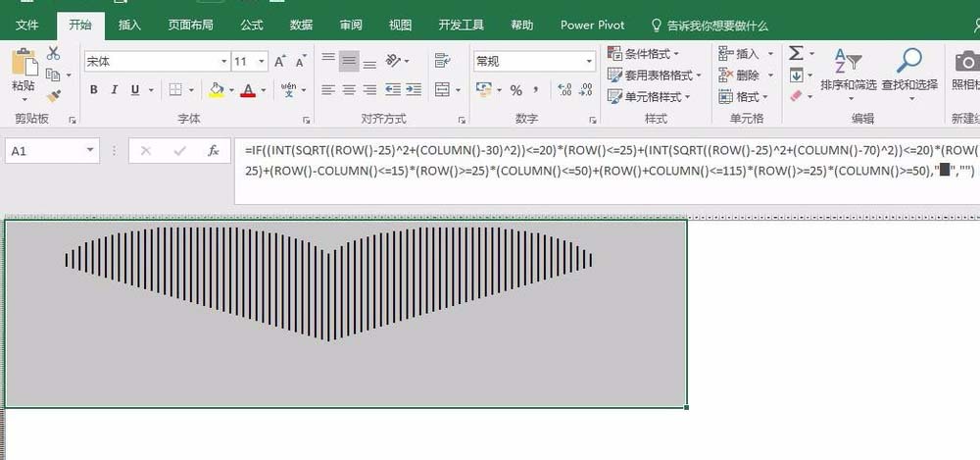Switch to Power Pivot tab
980x460 pixels.
593,26
